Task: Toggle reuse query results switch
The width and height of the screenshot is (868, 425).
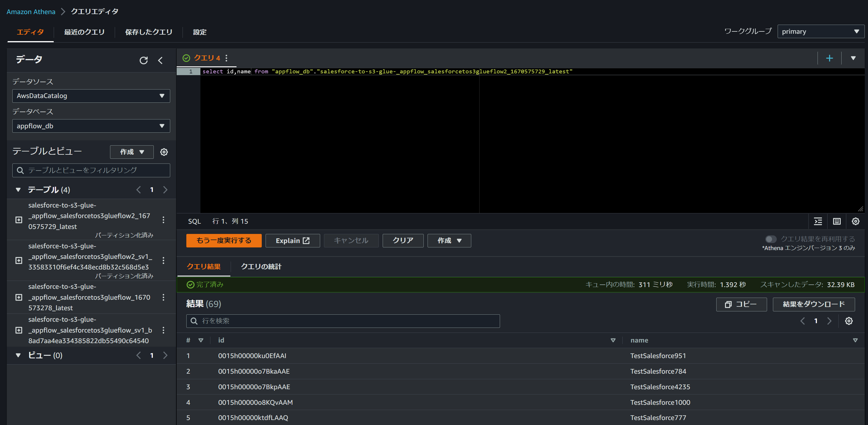Action: (x=770, y=239)
